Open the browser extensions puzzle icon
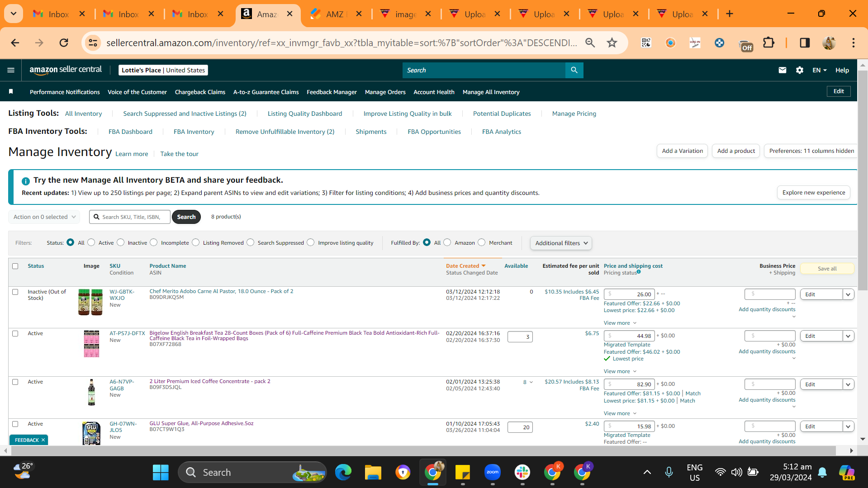The image size is (868, 488). [x=768, y=43]
